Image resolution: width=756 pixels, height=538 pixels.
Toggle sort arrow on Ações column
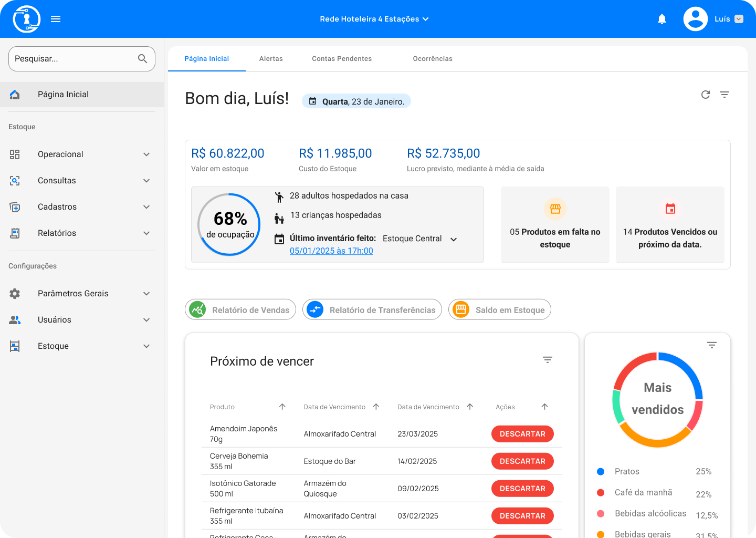click(544, 407)
